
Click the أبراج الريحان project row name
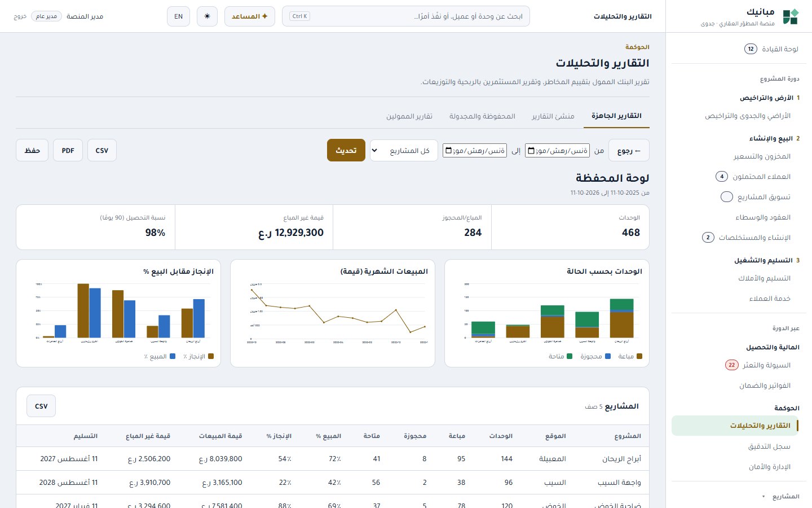pos(621,459)
